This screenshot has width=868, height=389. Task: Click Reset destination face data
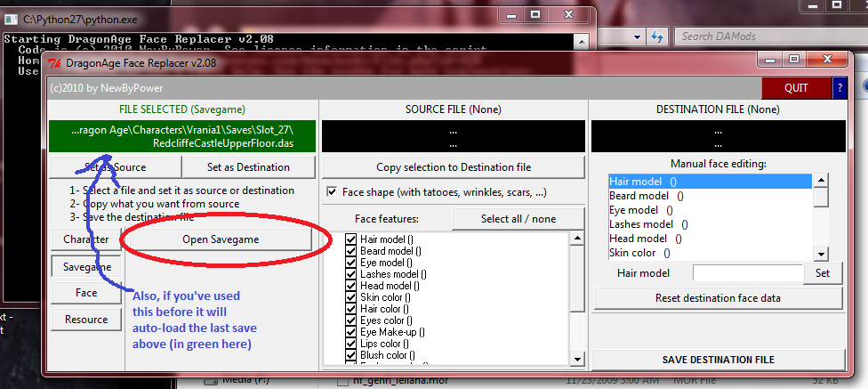[x=718, y=298]
